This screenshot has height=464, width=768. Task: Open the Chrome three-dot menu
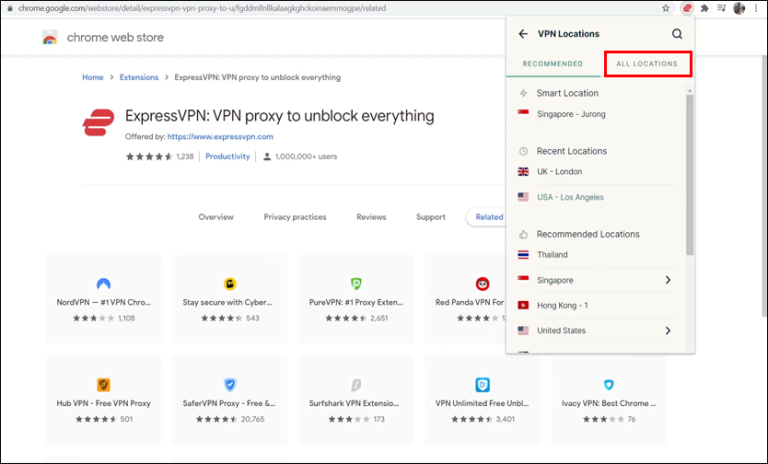tap(757, 8)
